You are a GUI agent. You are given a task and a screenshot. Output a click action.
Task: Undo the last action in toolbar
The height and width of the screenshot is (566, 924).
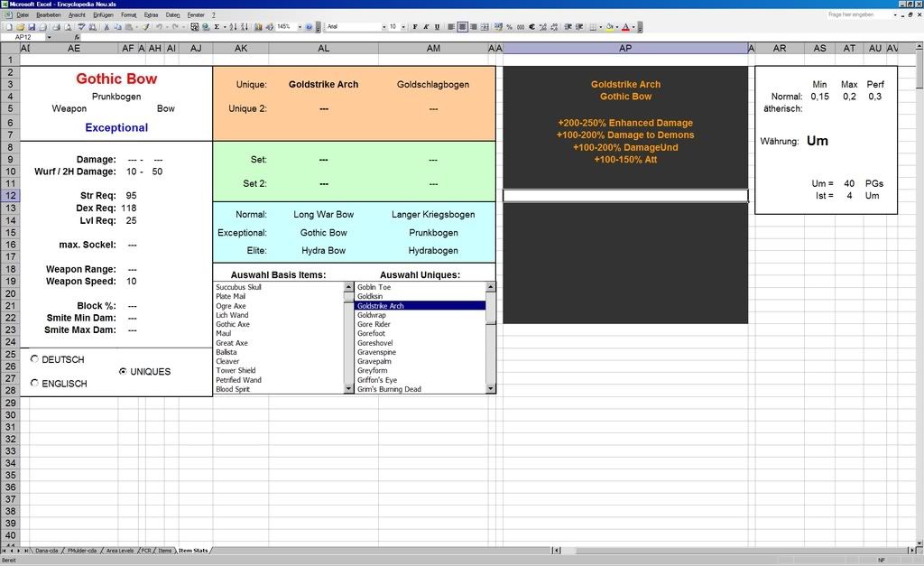pos(159,26)
